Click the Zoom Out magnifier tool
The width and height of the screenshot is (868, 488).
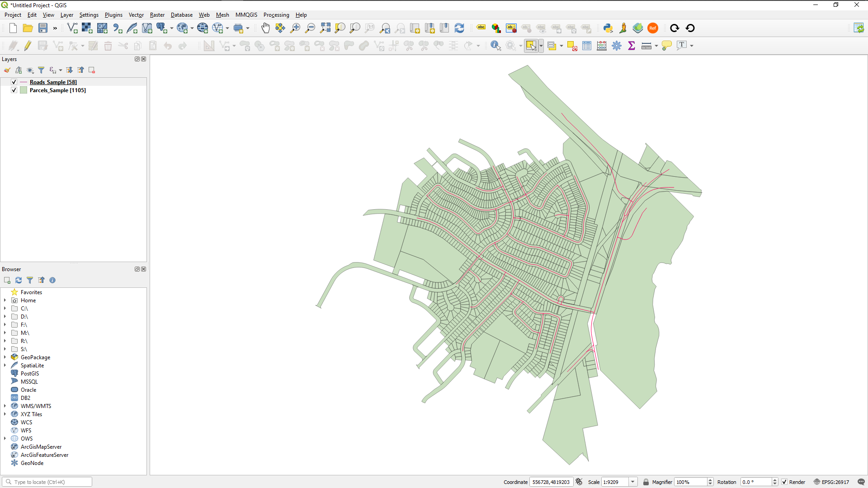click(x=310, y=28)
